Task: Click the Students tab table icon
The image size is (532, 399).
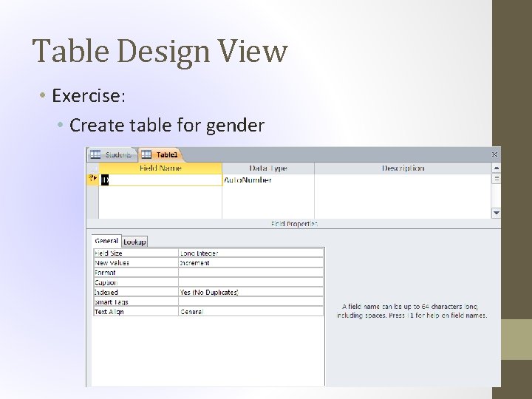Action: [95, 154]
